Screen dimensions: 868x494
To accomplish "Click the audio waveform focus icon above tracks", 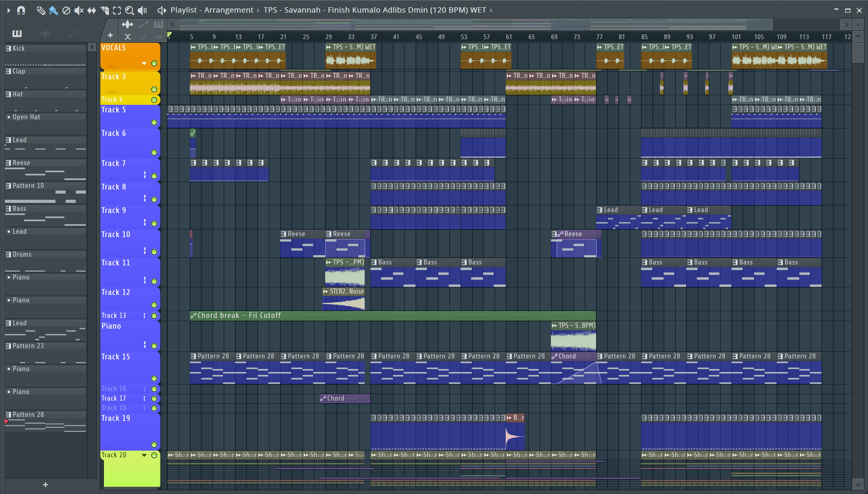I will [x=127, y=24].
